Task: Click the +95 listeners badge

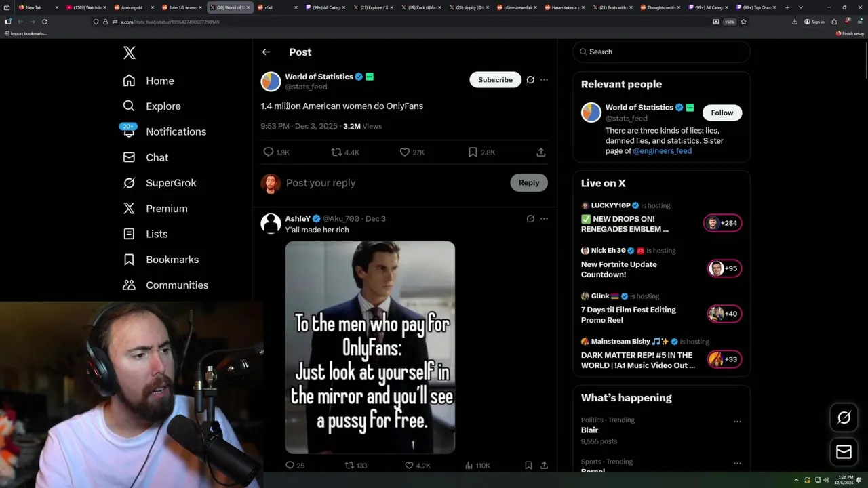Action: [724, 268]
